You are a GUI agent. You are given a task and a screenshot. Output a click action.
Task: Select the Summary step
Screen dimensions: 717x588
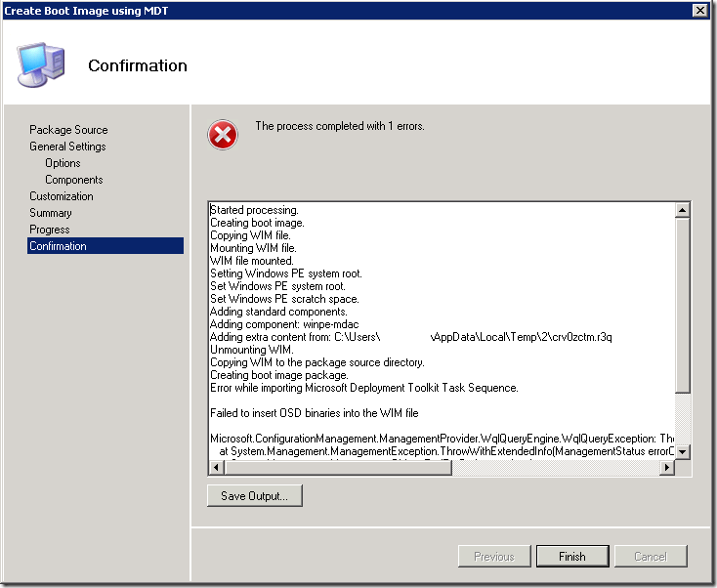tap(50, 213)
